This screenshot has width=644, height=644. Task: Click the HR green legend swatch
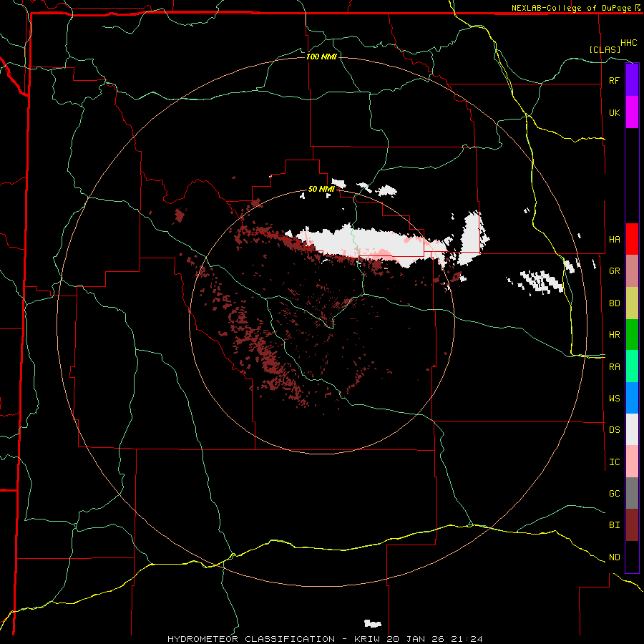pos(632,335)
